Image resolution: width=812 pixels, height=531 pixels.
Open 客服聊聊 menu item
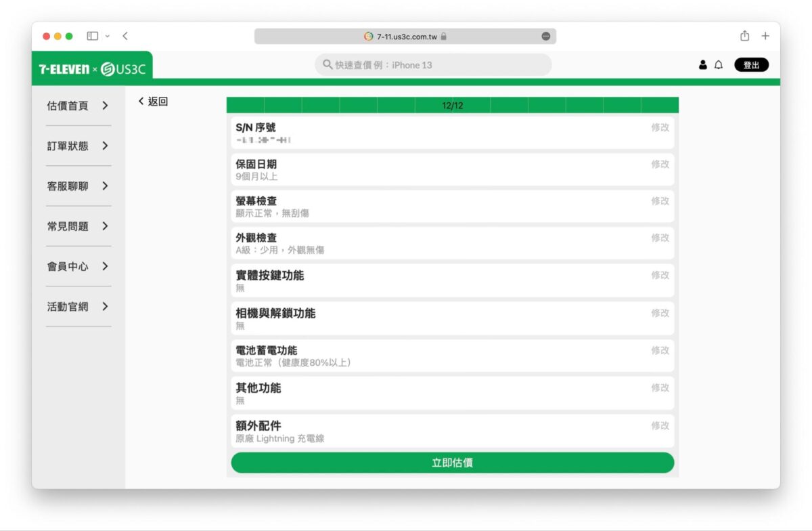[x=68, y=186]
